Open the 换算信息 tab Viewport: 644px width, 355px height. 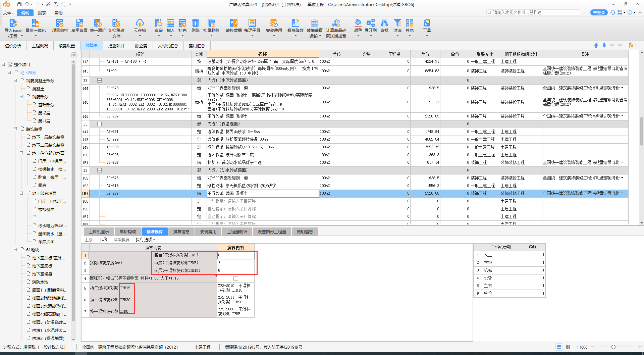click(181, 232)
